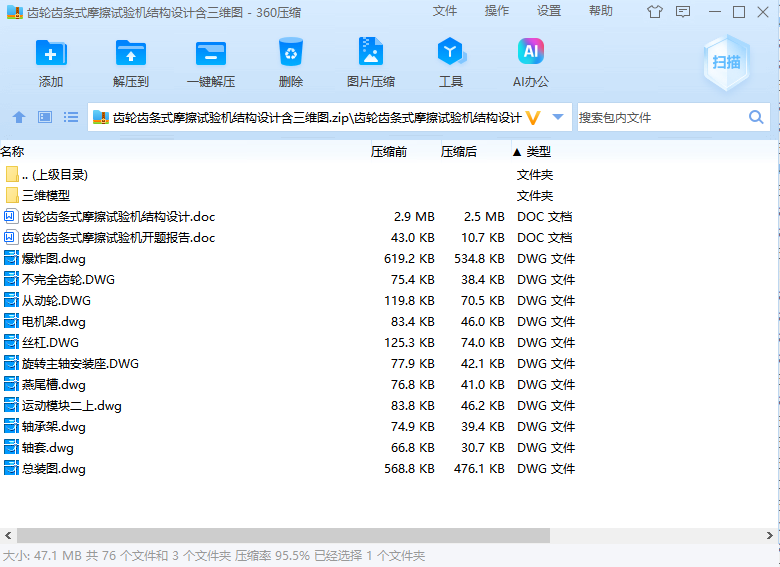Sort by the 名称 column header
Image resolution: width=780 pixels, height=567 pixels.
pyautogui.click(x=12, y=152)
